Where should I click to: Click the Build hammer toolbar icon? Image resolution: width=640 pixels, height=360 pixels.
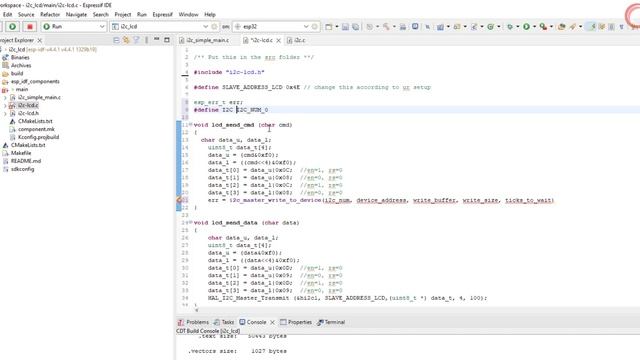pos(386,27)
